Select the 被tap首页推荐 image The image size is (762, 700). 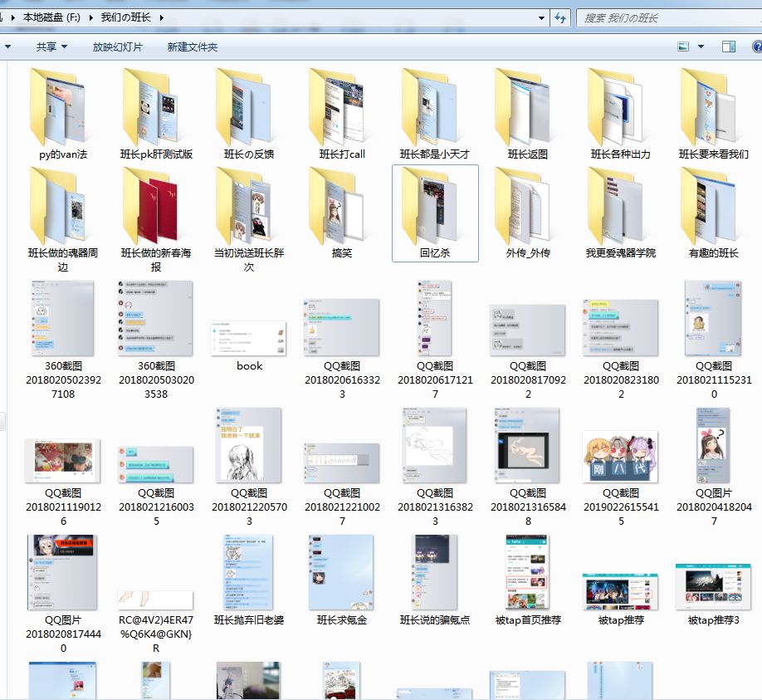pyautogui.click(x=528, y=581)
